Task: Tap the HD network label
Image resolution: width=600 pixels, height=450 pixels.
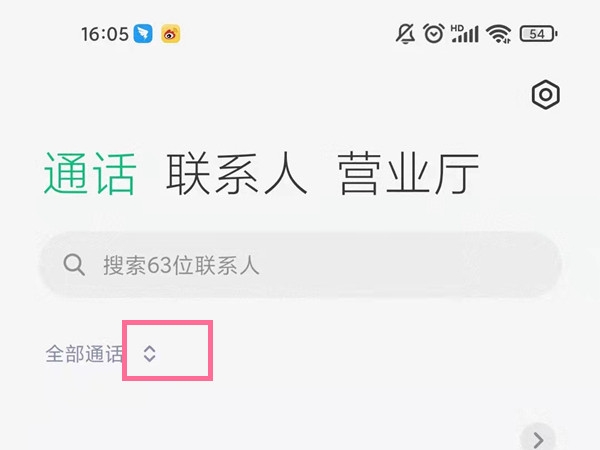Action: (457, 28)
